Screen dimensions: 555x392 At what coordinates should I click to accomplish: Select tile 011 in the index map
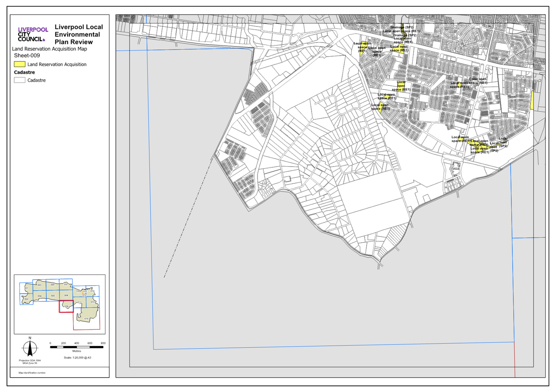click(x=85, y=292)
